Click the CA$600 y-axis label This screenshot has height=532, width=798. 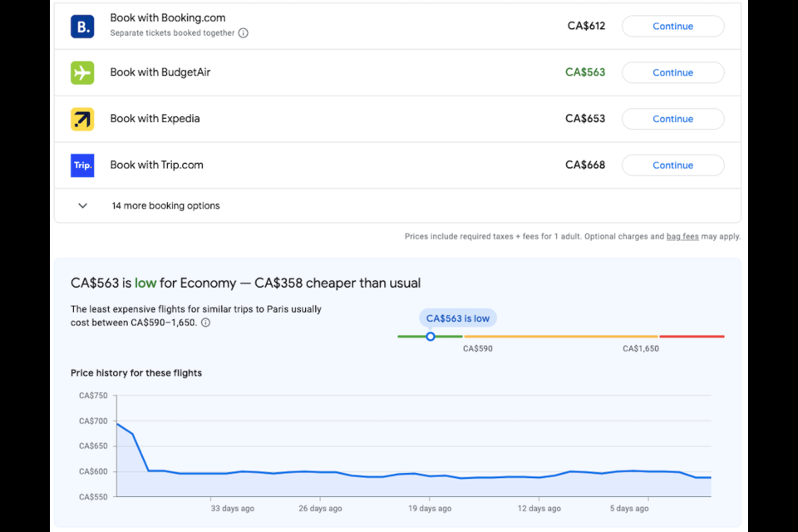point(93,471)
